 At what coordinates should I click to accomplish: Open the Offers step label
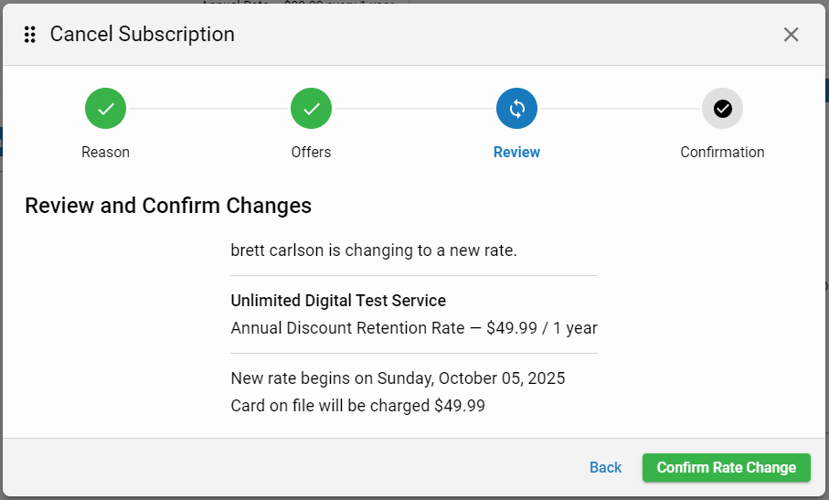[x=311, y=152]
